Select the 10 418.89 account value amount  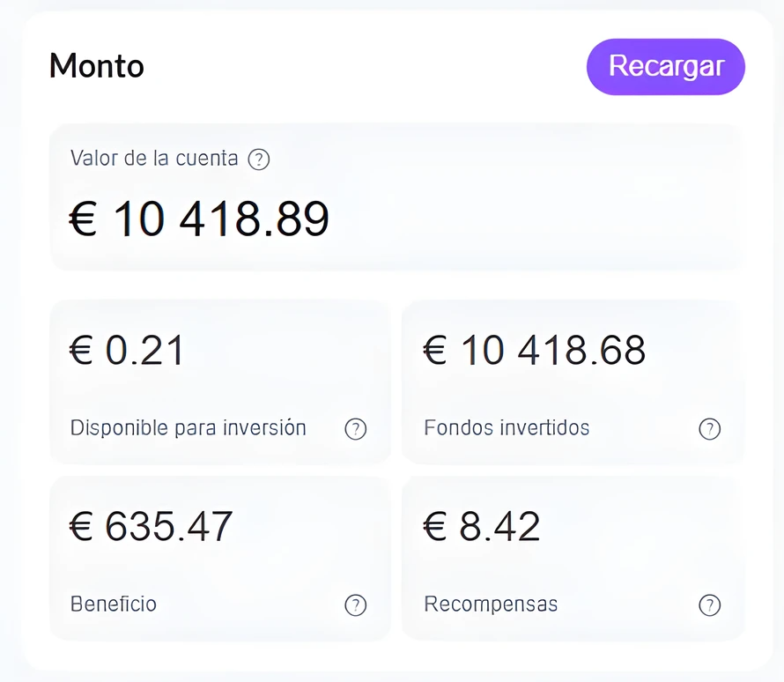[x=221, y=219]
